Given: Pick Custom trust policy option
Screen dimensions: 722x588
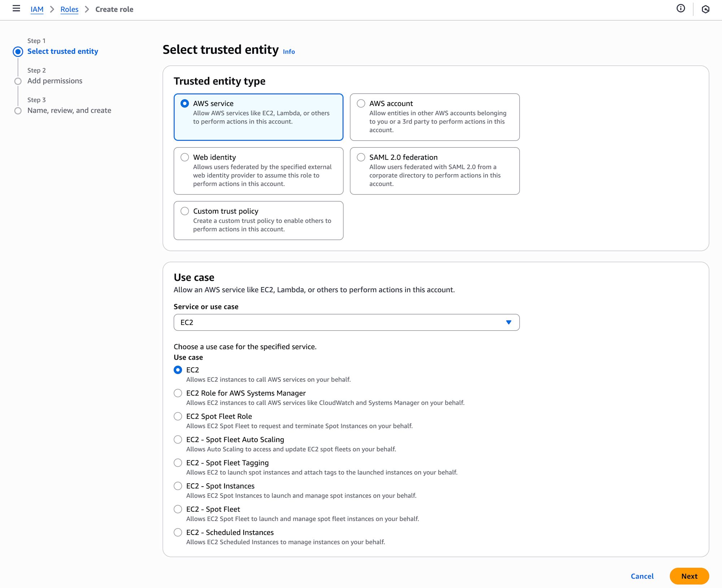Looking at the screenshot, I should [185, 211].
